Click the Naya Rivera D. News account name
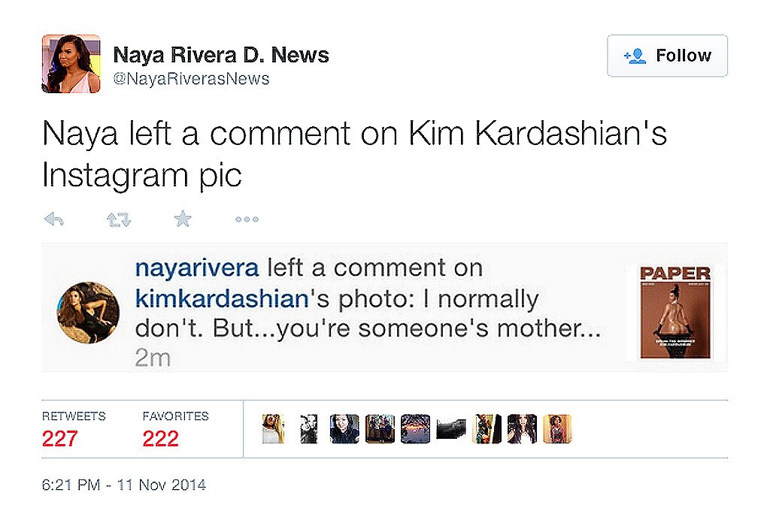 (220, 55)
